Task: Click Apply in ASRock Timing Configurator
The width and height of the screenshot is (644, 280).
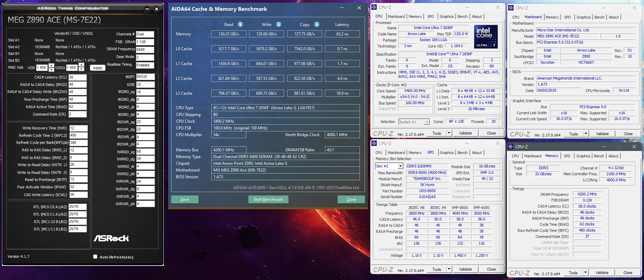Action: click(98, 68)
